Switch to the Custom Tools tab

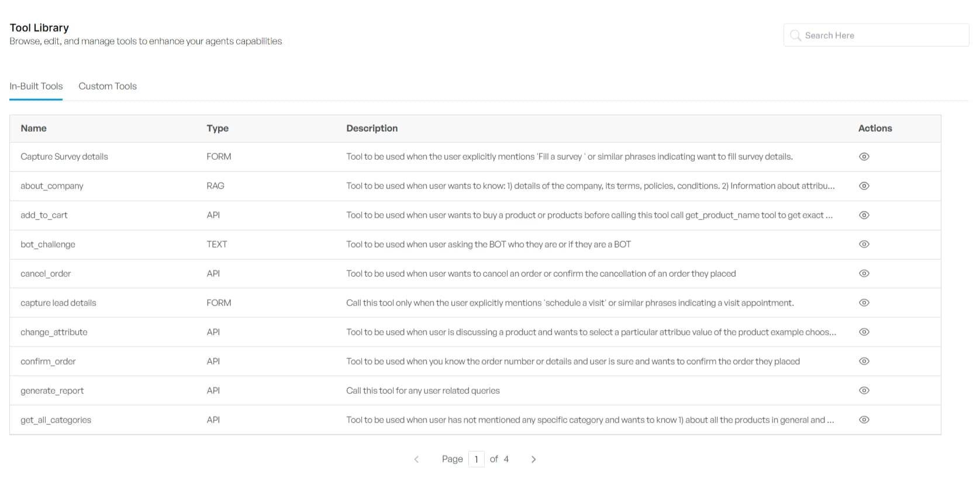coord(107,86)
